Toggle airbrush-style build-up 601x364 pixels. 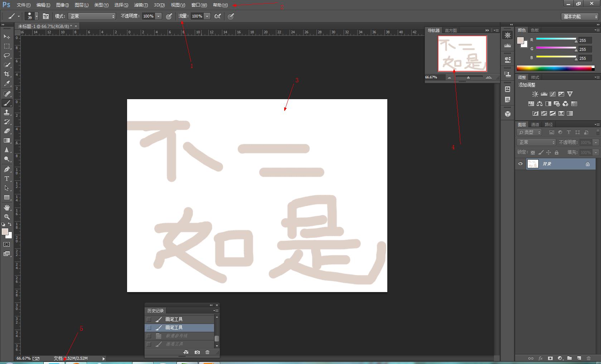(x=218, y=16)
